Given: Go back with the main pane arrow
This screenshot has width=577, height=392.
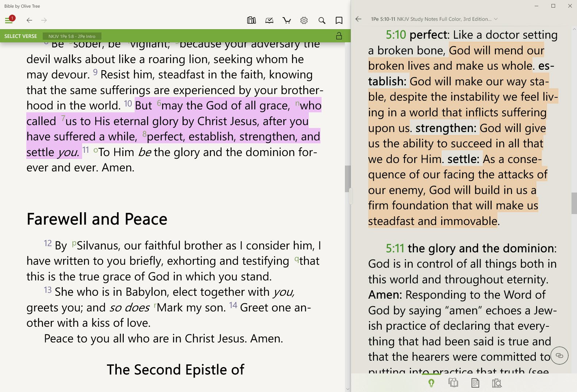Looking at the screenshot, I should pyautogui.click(x=30, y=20).
